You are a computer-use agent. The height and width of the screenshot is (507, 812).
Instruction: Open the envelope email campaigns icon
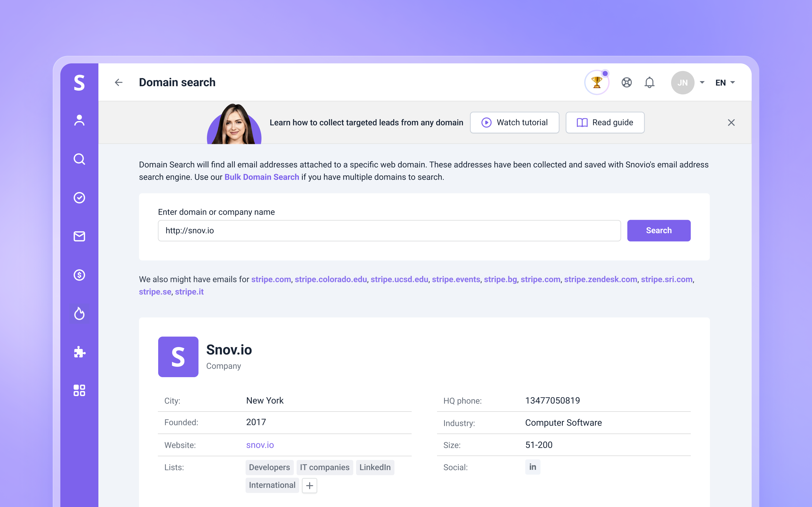coord(79,236)
